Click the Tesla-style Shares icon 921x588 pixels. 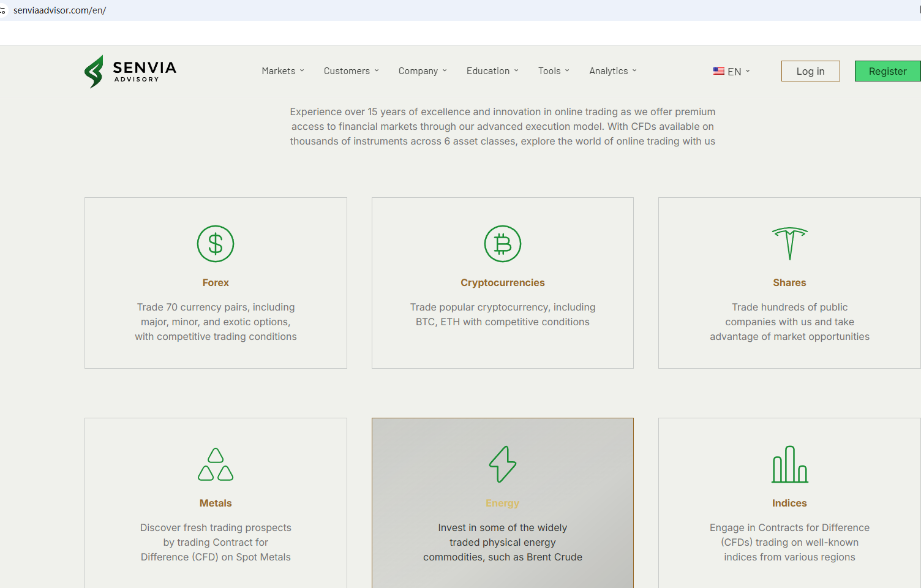pos(789,243)
